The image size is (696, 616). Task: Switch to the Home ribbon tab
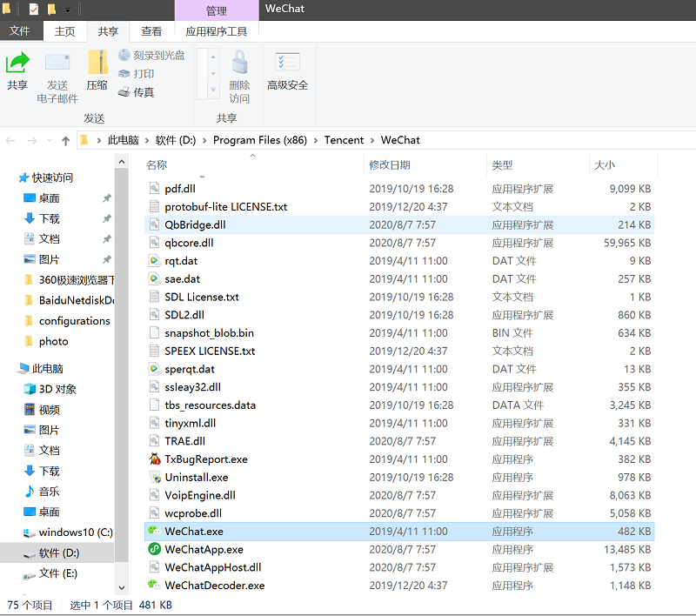click(65, 31)
